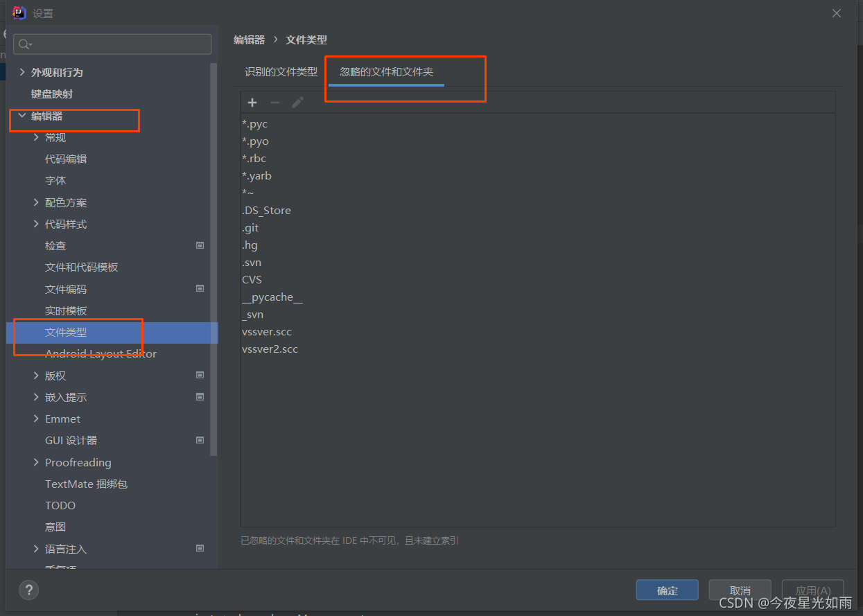Open Android Layout Editor settings
Viewport: 863px width, 616px height.
101,353
